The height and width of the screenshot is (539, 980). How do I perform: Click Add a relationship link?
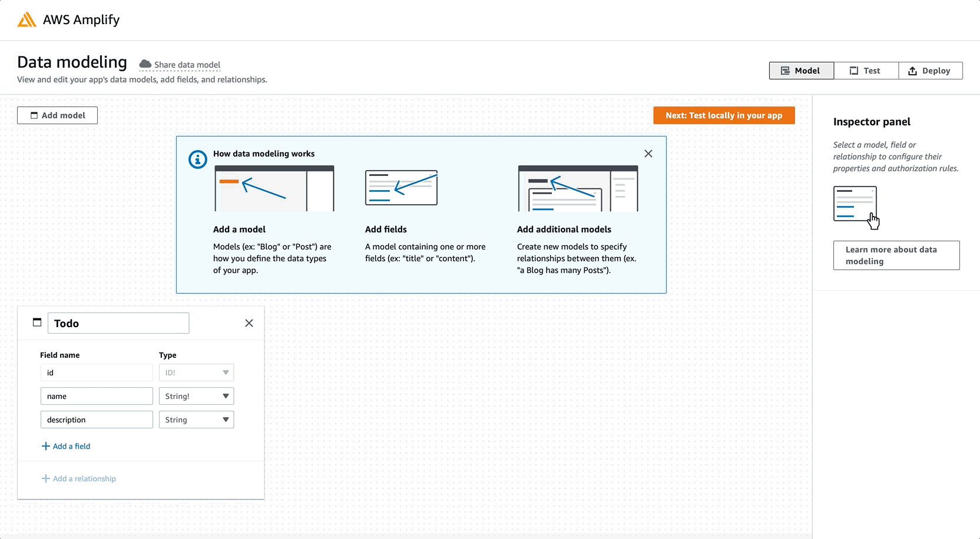pos(78,478)
